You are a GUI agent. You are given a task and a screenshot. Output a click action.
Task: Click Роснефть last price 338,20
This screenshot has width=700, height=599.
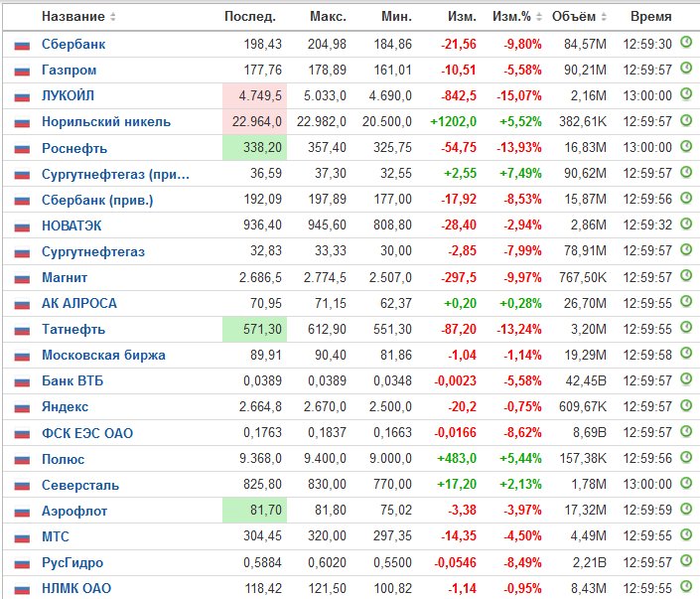(x=254, y=147)
